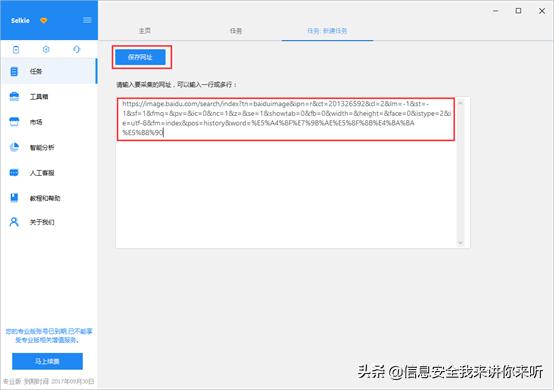The image size is (554, 390).
Task: Click the text area scrollbar down arrow
Action: click(x=460, y=243)
